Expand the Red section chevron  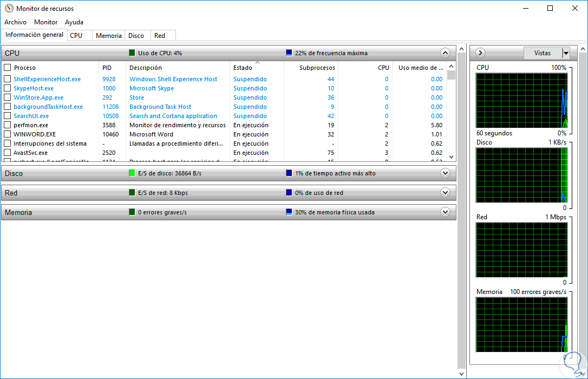445,193
